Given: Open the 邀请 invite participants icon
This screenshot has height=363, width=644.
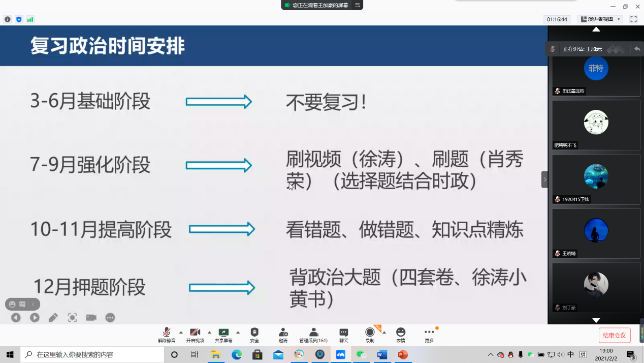Looking at the screenshot, I should 283,332.
